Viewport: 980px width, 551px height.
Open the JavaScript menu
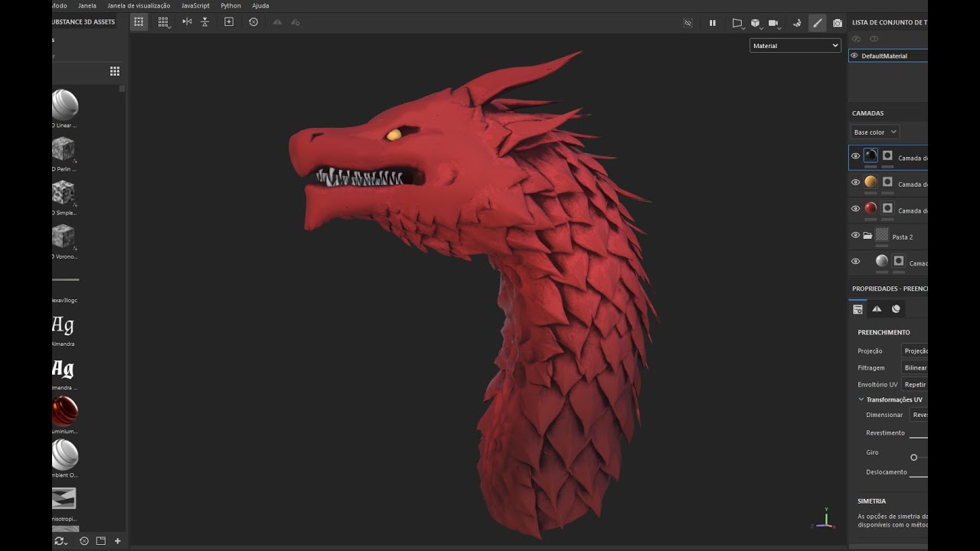[x=195, y=5]
